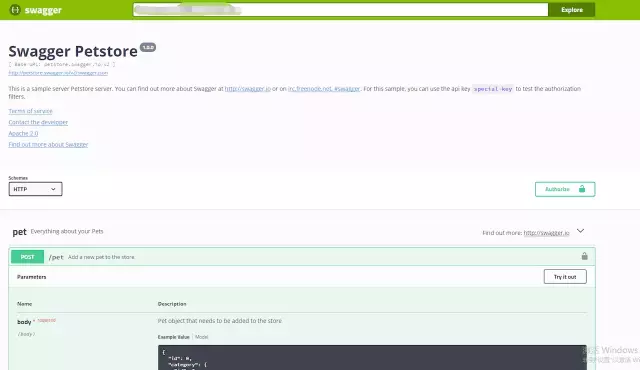Click the example JSON code block
Viewport: 640px width, 370px height.
point(372,357)
